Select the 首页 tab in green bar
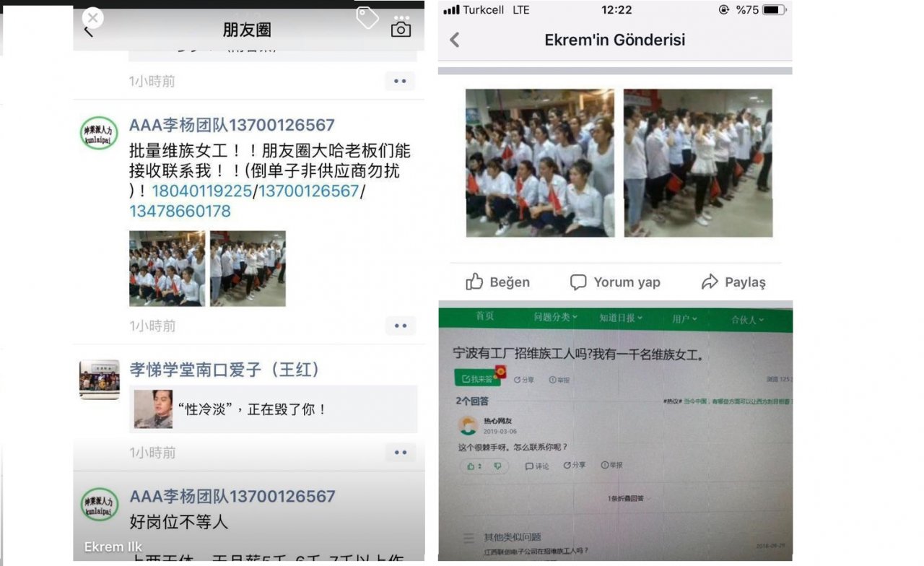The height and width of the screenshot is (566, 924). (485, 316)
